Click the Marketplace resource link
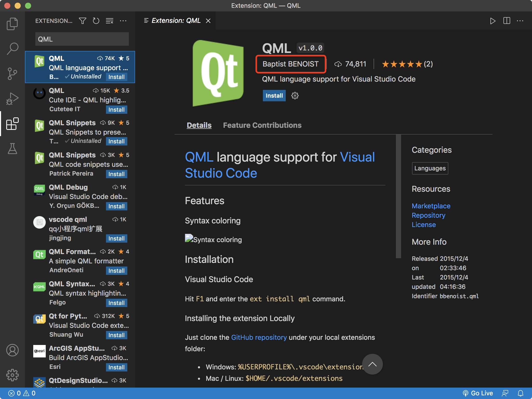The height and width of the screenshot is (399, 532). point(431,206)
